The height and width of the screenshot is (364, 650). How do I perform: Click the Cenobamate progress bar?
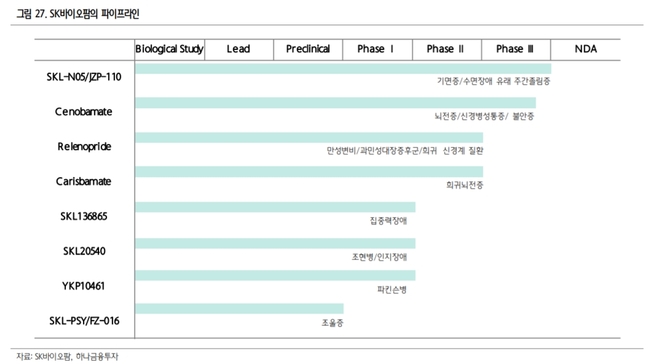[x=335, y=103]
